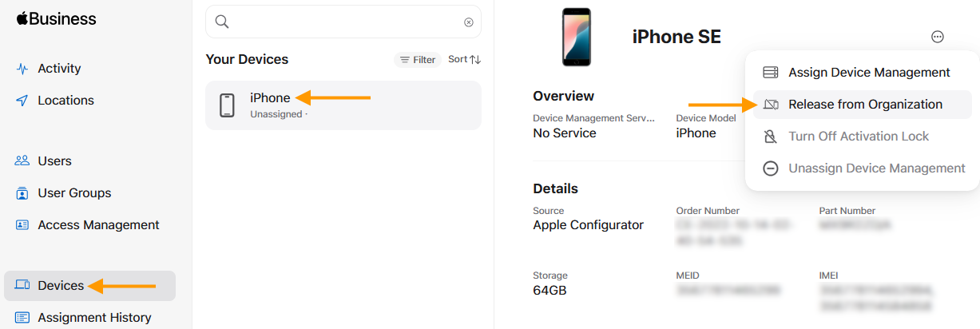The width and height of the screenshot is (980, 329).
Task: Click the ellipsis more options button
Action: pos(938,37)
